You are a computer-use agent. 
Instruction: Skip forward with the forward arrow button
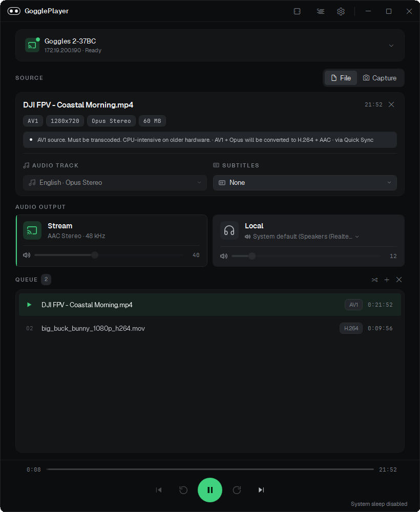tap(237, 490)
